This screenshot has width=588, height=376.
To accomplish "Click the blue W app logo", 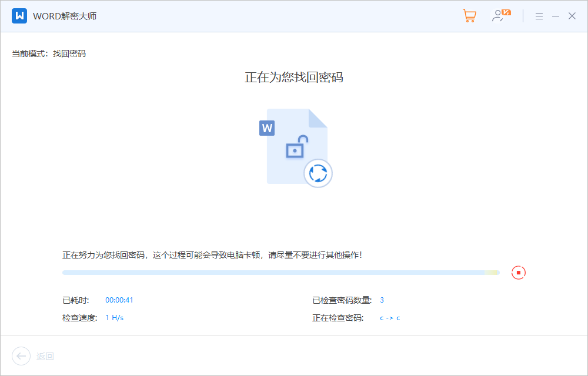I will (x=19, y=16).
